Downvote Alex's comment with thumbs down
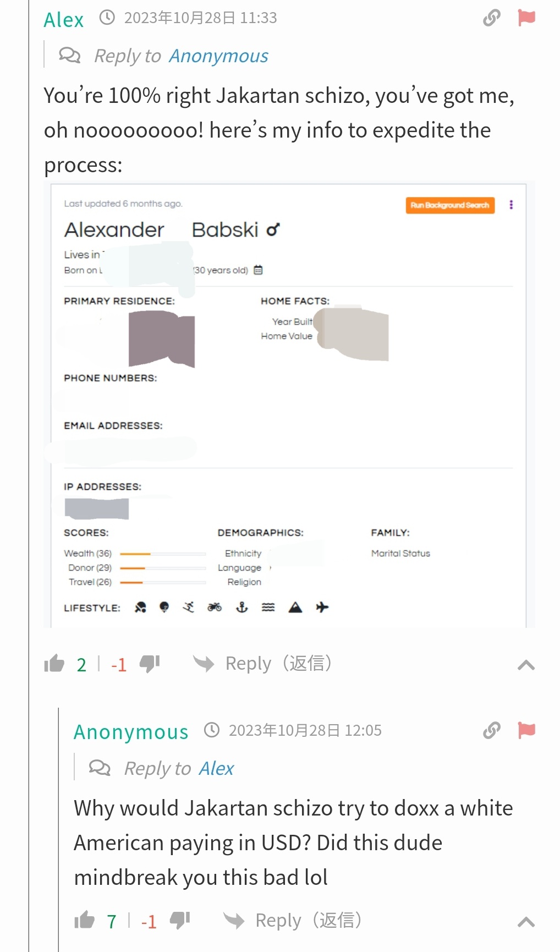 (150, 664)
